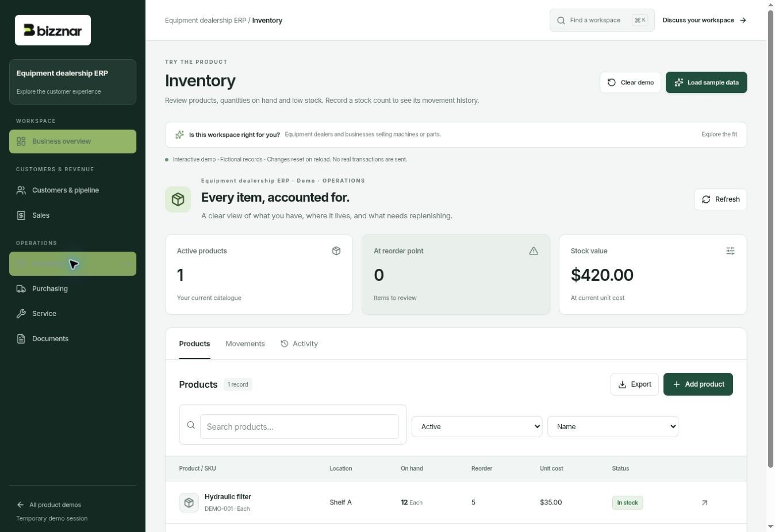The width and height of the screenshot is (775, 532).
Task: Switch to the Products tab
Action: pos(194,344)
